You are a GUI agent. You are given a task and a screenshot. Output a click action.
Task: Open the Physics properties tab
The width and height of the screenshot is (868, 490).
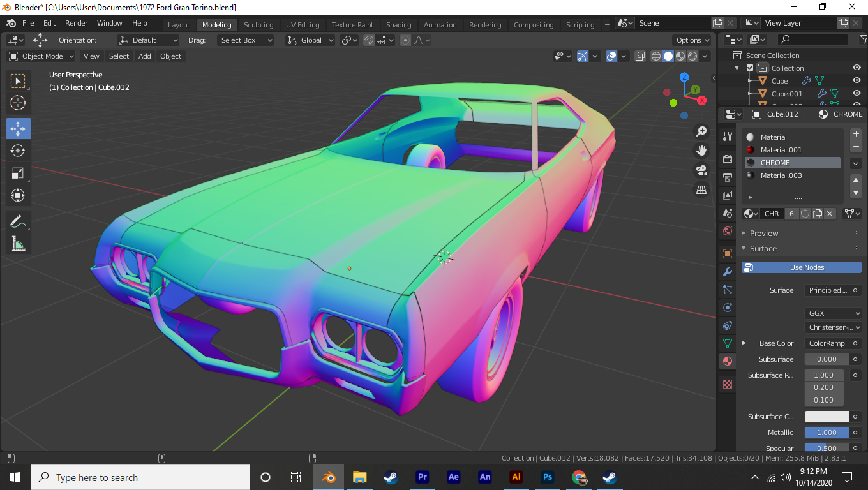[727, 308]
